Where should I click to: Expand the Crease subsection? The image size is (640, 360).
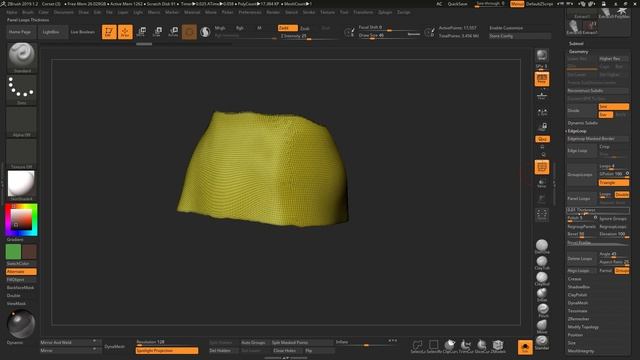point(575,279)
